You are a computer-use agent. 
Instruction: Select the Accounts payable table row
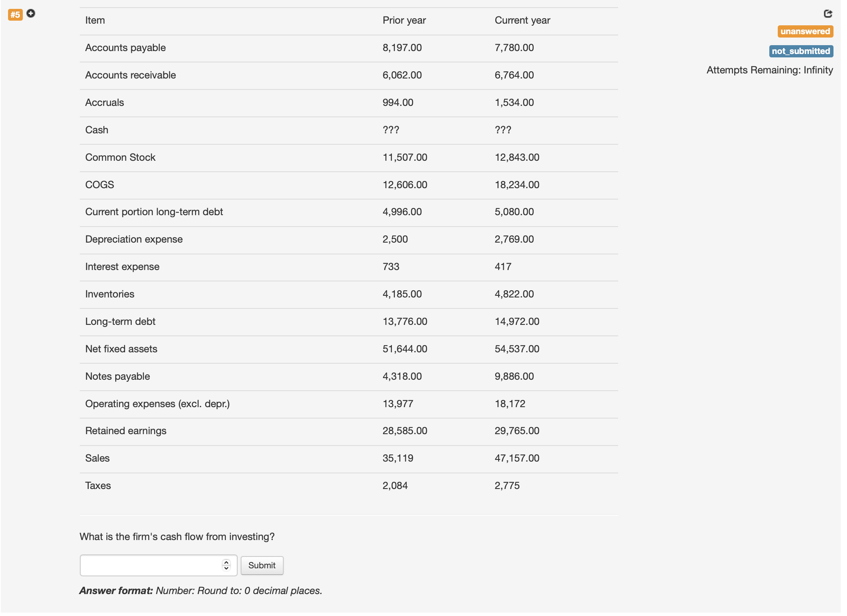[x=296, y=48]
